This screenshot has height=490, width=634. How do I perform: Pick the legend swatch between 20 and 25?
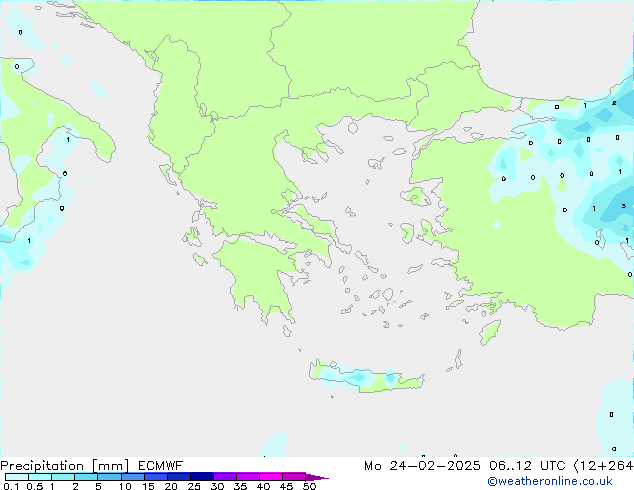(178, 477)
